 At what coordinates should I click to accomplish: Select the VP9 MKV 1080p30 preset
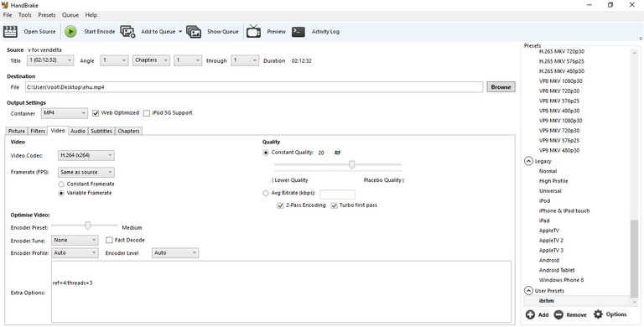pyautogui.click(x=560, y=121)
